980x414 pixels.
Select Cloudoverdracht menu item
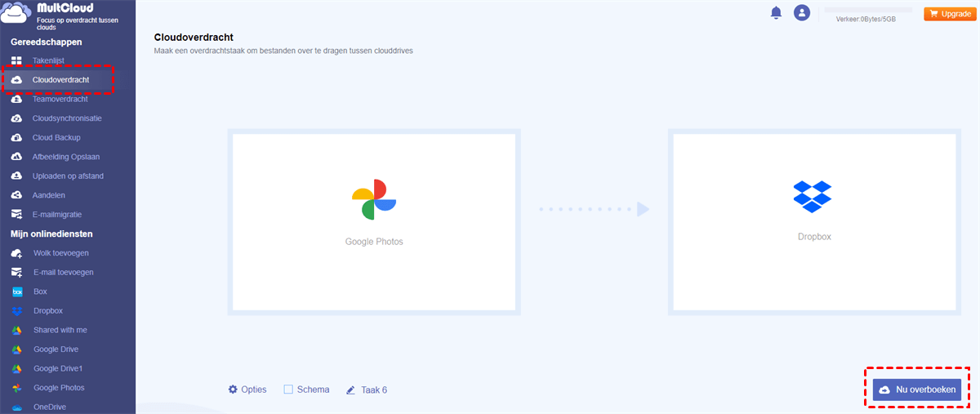tap(60, 80)
